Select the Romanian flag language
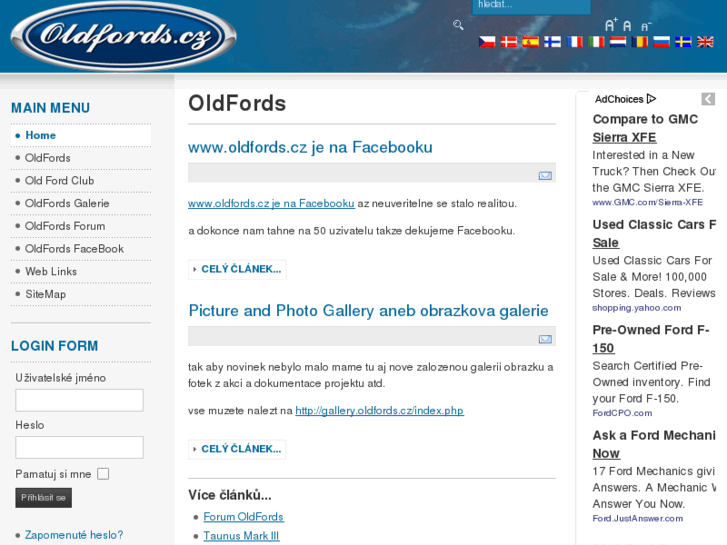This screenshot has width=727, height=545. pos(639,42)
